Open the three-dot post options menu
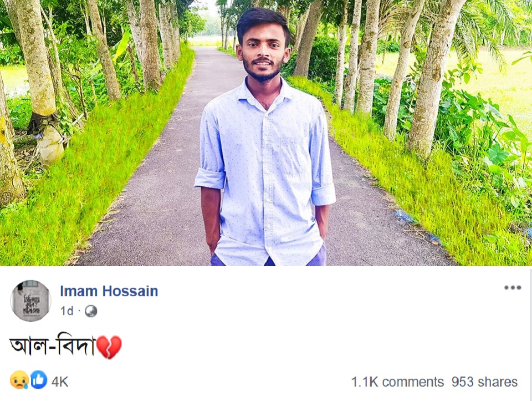 pyautogui.click(x=512, y=288)
